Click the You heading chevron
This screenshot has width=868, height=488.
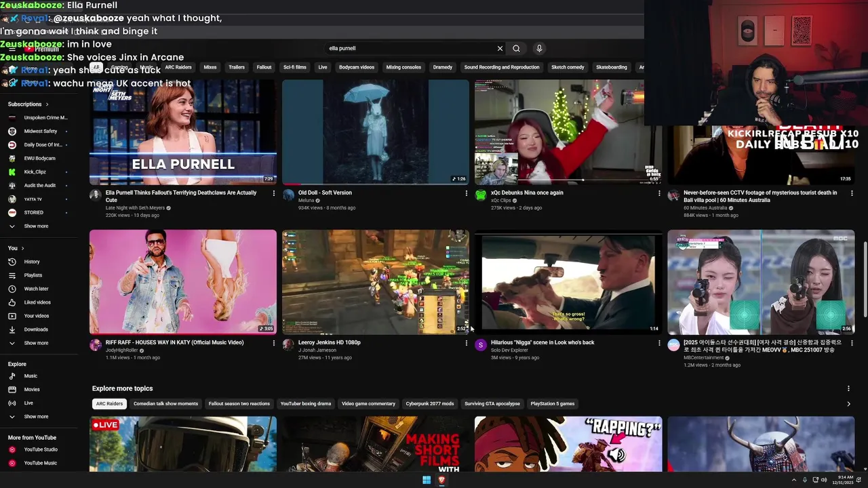tap(22, 248)
